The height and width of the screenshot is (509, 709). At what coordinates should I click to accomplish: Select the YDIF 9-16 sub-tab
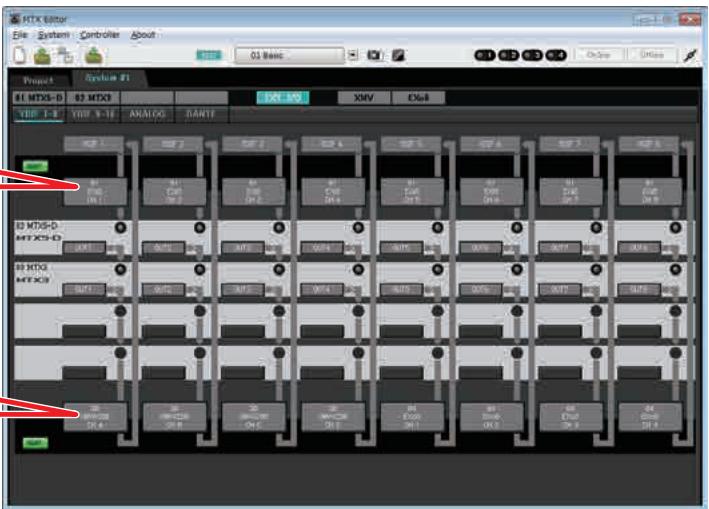(93, 114)
